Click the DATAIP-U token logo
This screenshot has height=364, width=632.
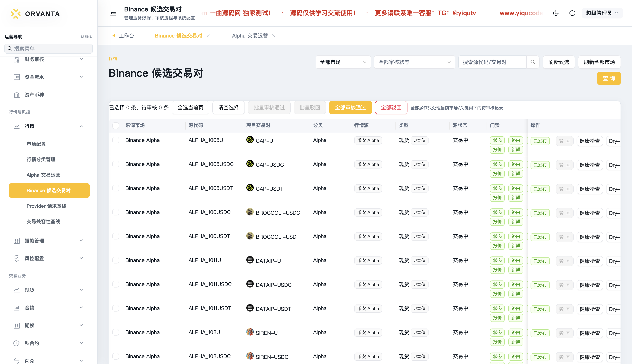(x=250, y=260)
